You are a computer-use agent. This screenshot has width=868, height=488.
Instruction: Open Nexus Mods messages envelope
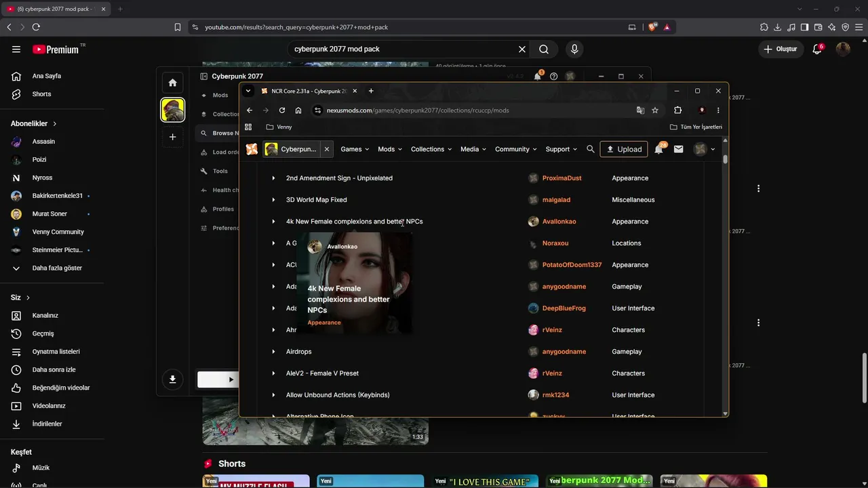point(678,149)
